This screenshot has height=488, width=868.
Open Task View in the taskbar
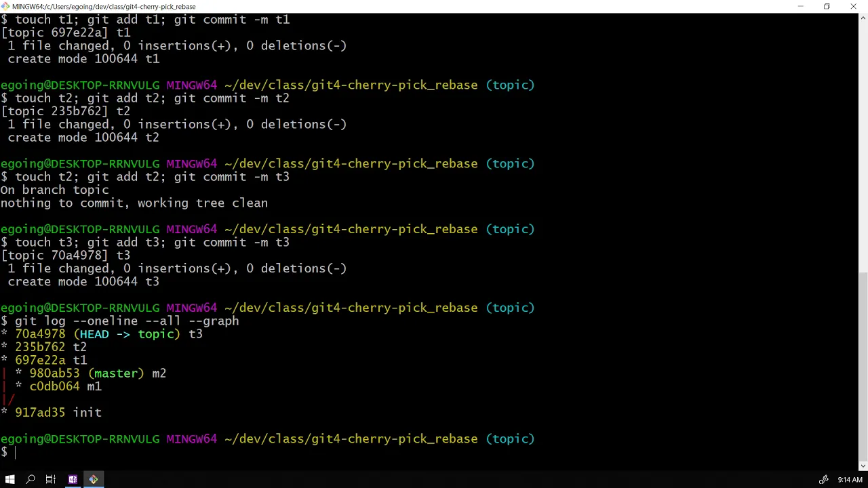(50, 479)
